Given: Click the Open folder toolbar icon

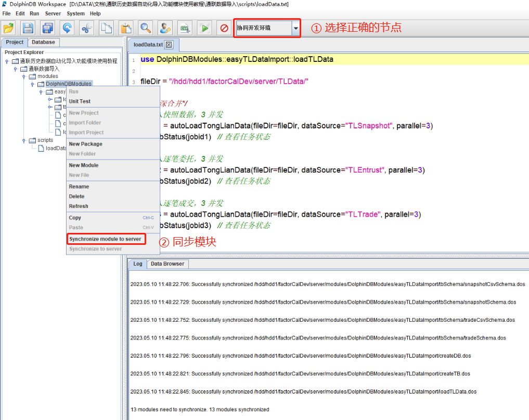Looking at the screenshot, I should pyautogui.click(x=9, y=28).
